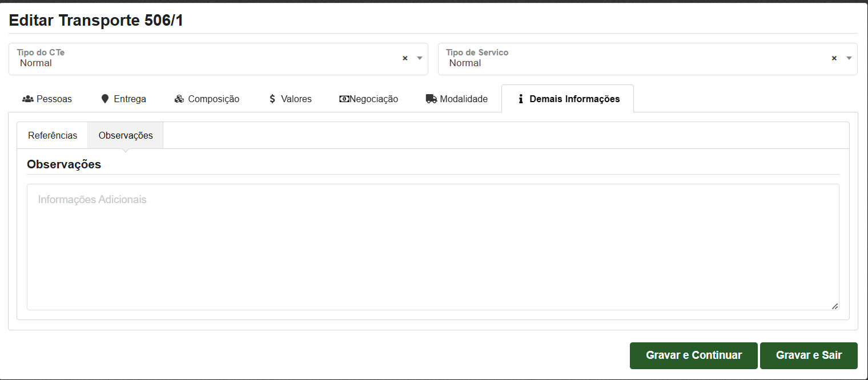The width and height of the screenshot is (868, 380).
Task: Click the cubes icon for Composição
Action: [x=179, y=99]
